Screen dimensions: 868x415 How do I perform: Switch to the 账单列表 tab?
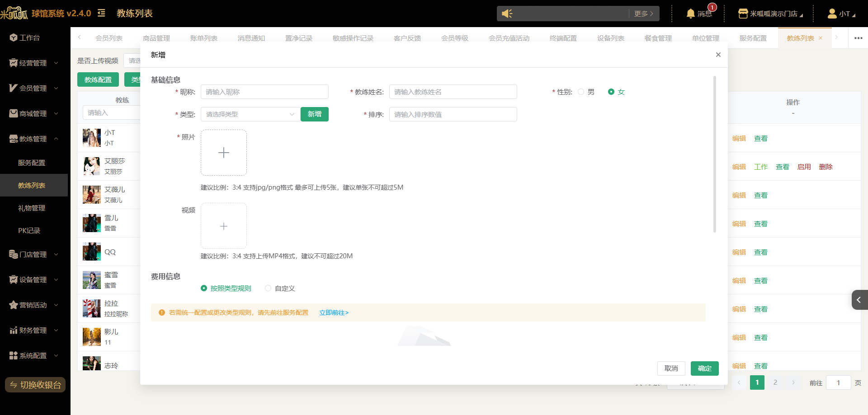204,38
